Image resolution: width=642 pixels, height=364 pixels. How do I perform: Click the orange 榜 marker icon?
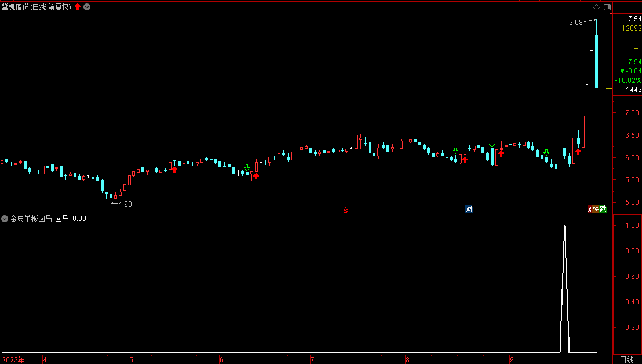[596, 209]
